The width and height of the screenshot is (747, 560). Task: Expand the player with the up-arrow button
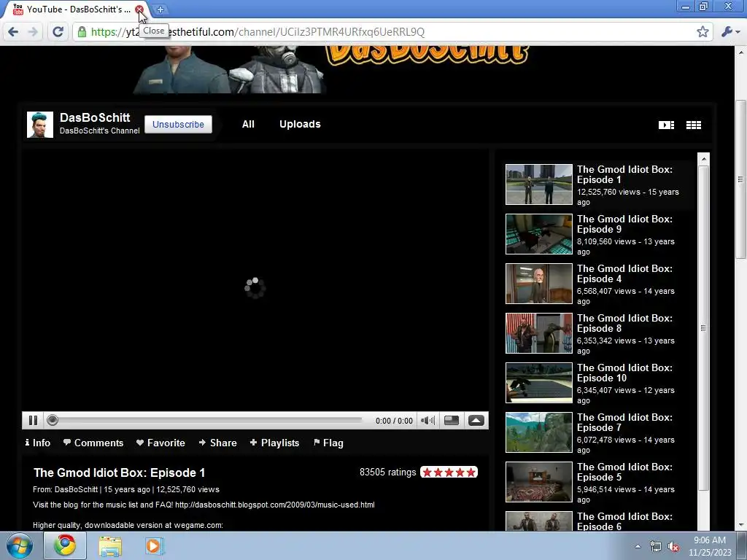coord(476,421)
